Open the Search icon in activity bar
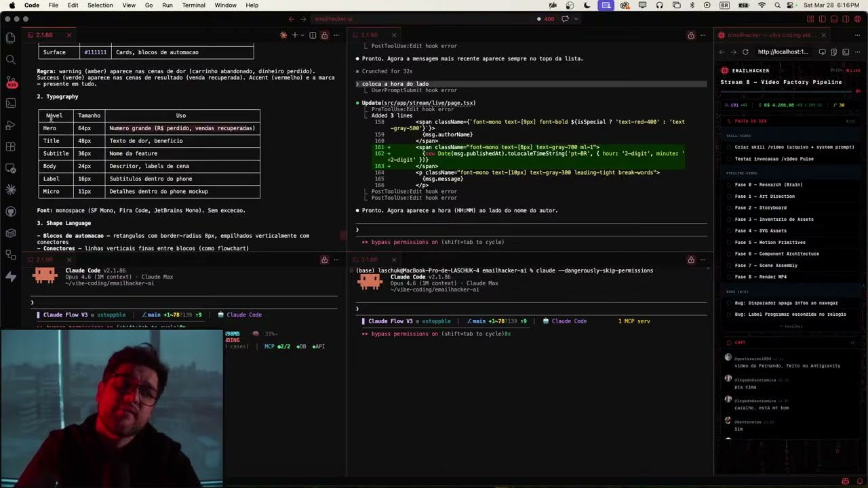The height and width of the screenshot is (488, 868). pos(10,60)
